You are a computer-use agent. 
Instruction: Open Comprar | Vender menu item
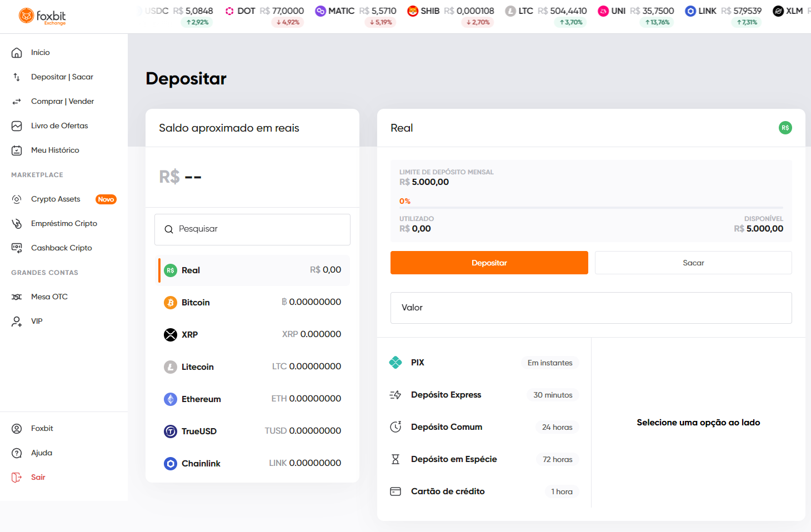[x=64, y=102]
